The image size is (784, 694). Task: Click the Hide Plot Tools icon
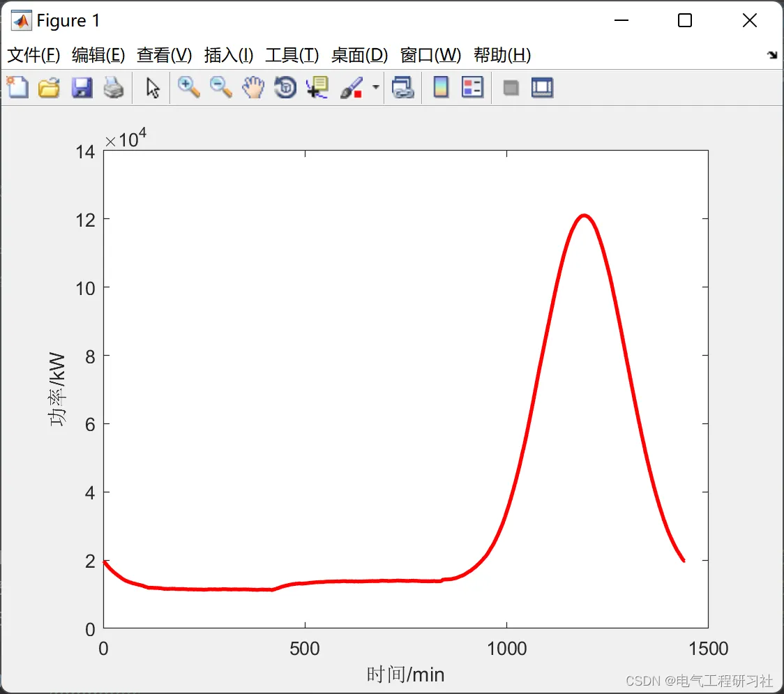pyautogui.click(x=511, y=88)
